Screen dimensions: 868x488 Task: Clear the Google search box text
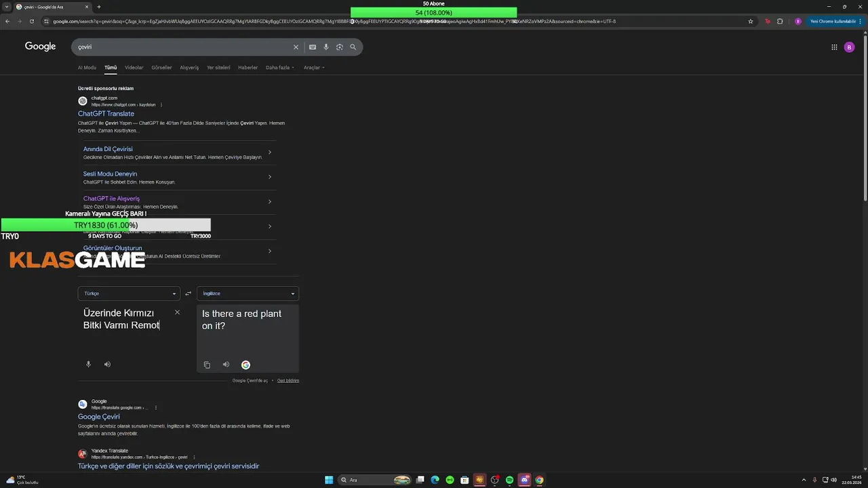[x=296, y=47]
